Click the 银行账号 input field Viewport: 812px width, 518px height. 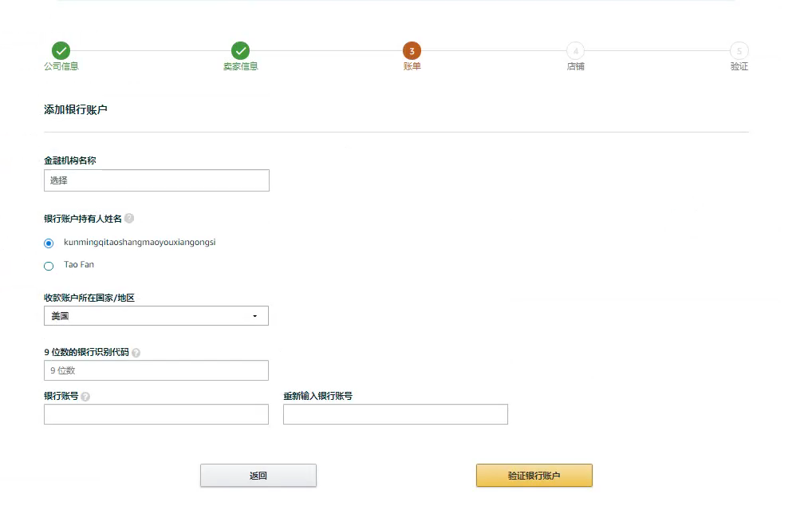[x=156, y=414]
